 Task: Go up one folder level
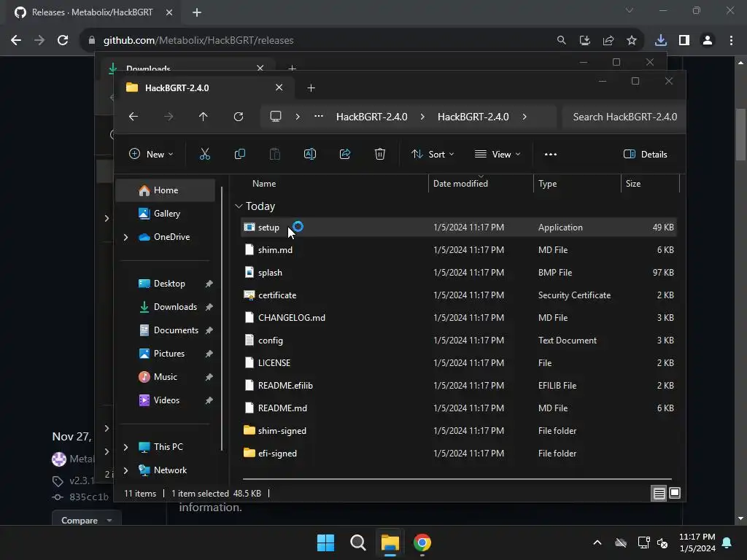coord(204,117)
